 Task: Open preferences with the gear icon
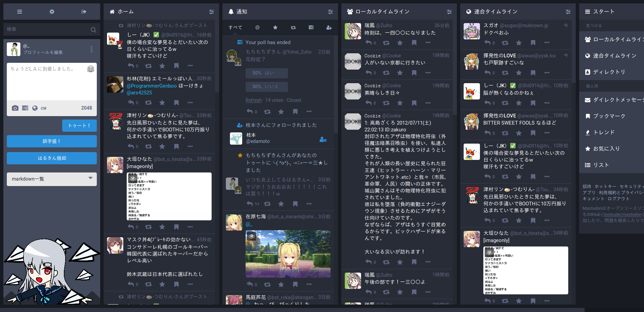[x=52, y=12]
